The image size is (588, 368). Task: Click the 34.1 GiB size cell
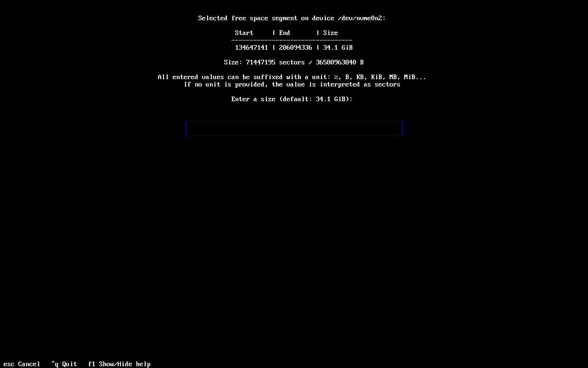[x=338, y=47]
